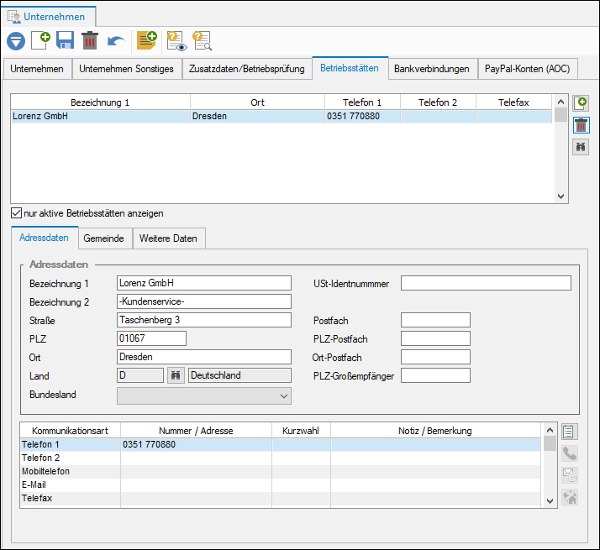Viewport: 600px width, 550px height.
Task: Add a note with yellow note-plus icon
Action: tap(147, 41)
